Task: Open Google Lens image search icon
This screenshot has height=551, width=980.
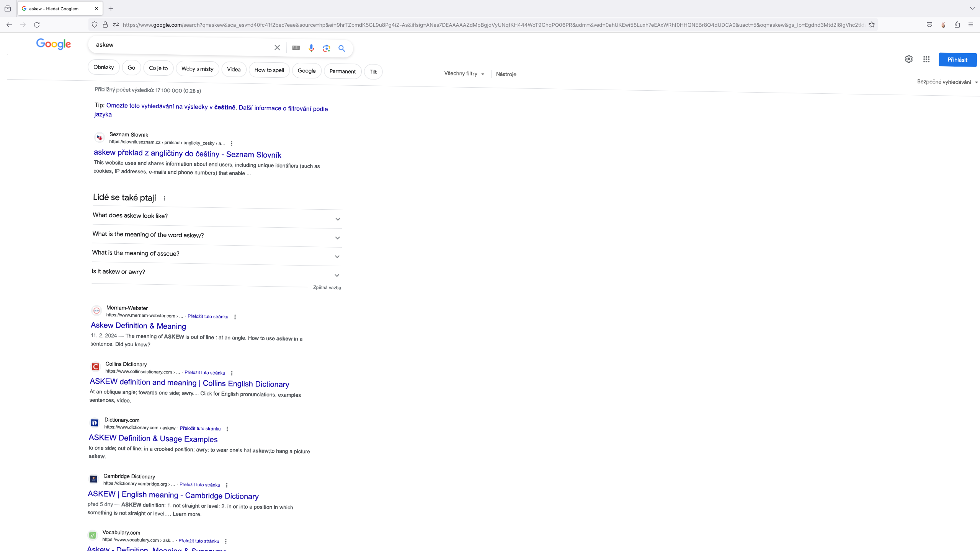Action: tap(326, 48)
